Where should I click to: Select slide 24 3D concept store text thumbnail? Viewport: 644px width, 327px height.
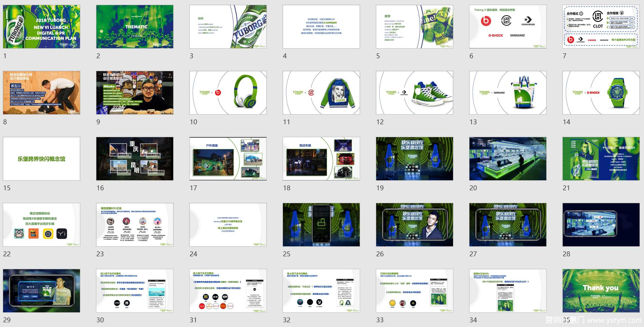point(228,225)
